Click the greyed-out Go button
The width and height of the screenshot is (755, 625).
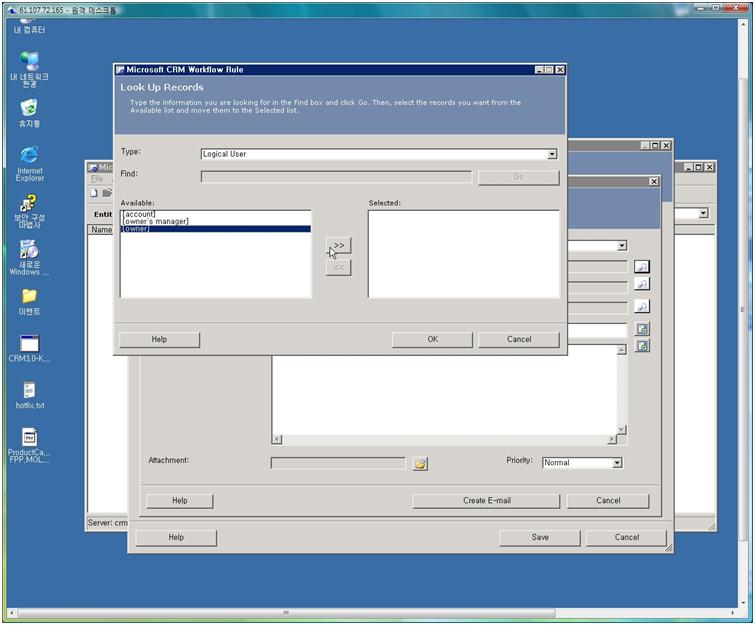click(519, 177)
